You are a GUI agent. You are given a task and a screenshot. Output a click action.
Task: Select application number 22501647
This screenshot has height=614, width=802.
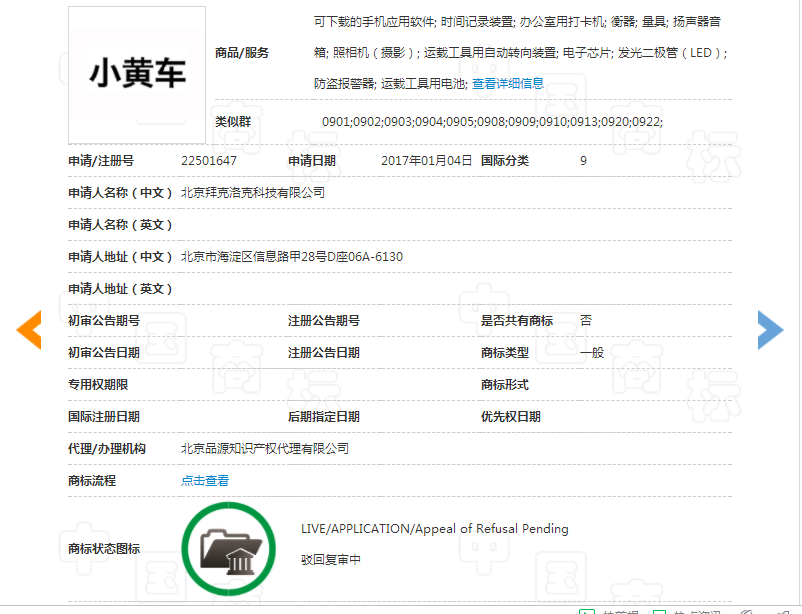coord(209,161)
